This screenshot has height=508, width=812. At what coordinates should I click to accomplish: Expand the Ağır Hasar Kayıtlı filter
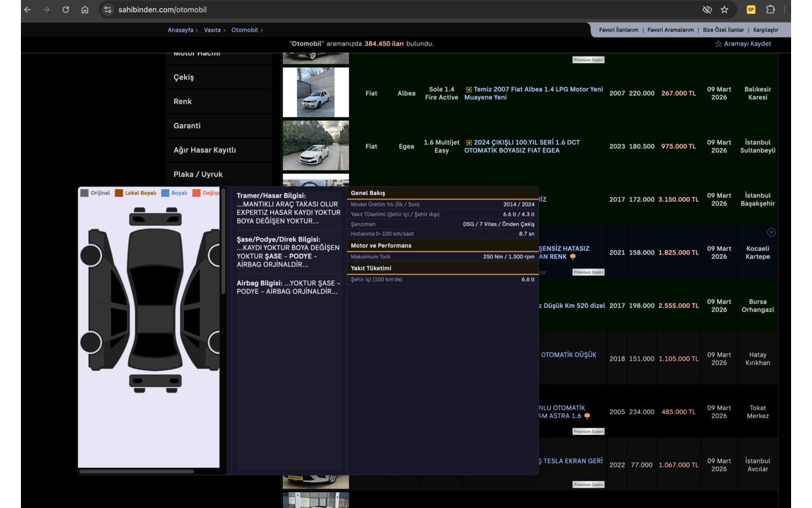pyautogui.click(x=219, y=150)
